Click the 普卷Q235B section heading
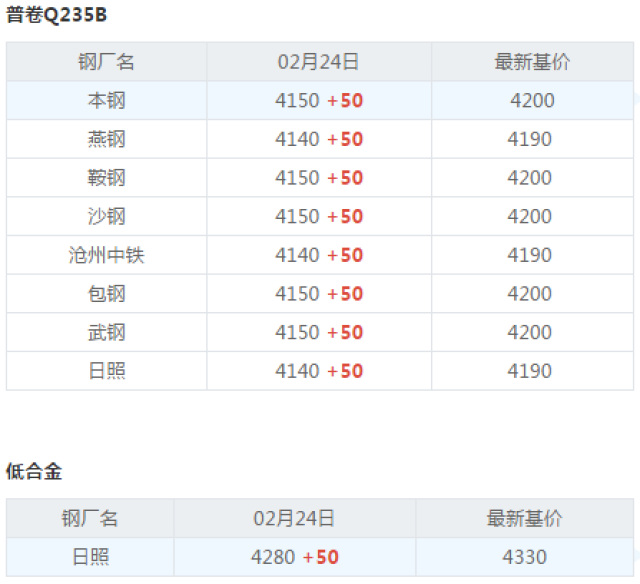Screen dimensions: 640x584 (56, 15)
